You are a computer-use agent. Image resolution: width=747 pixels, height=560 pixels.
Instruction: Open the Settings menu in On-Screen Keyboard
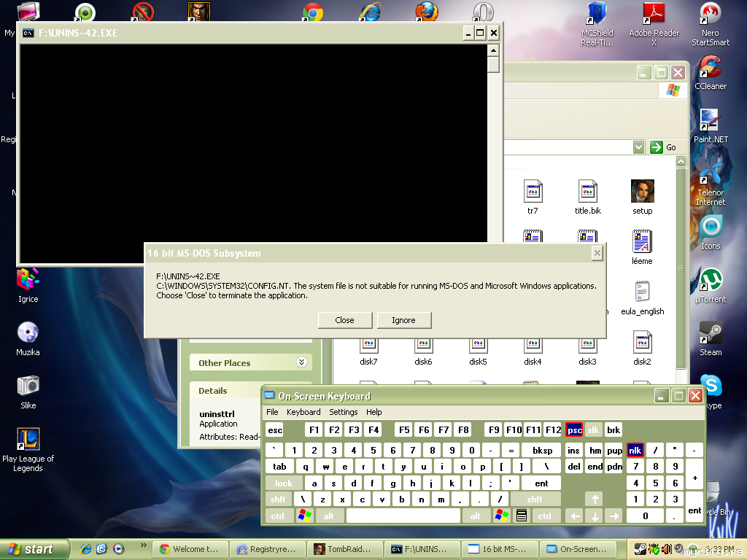click(343, 412)
